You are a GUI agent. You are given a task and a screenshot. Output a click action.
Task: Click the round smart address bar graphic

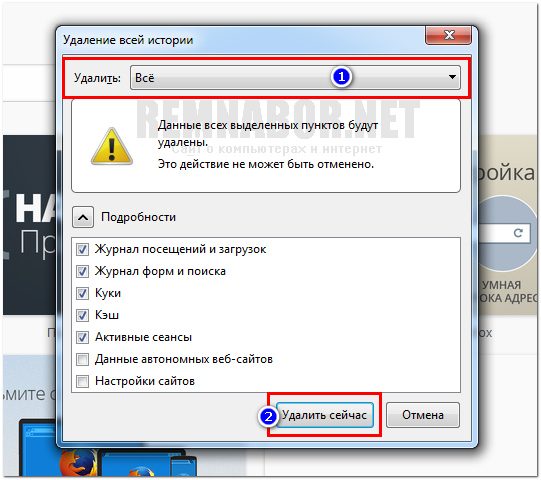coord(505,234)
